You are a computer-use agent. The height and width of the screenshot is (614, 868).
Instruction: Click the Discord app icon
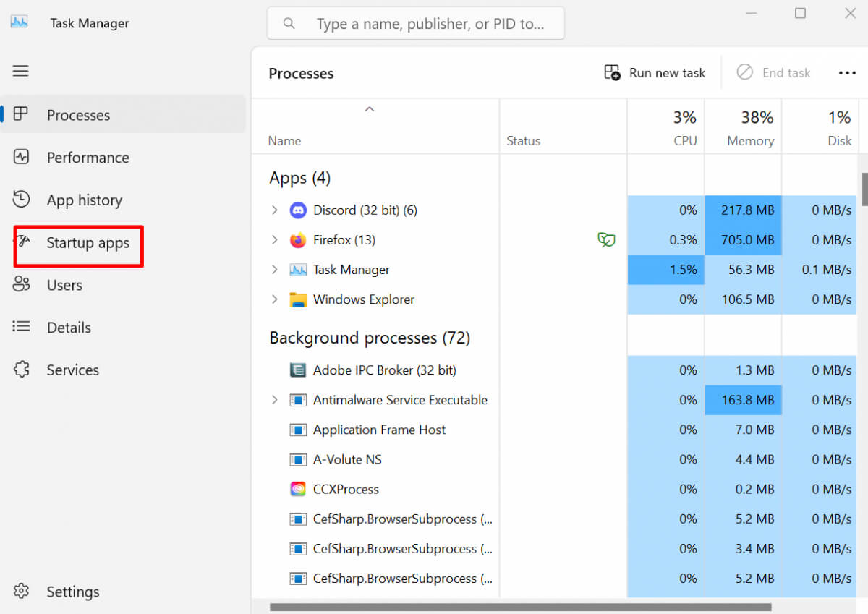tap(298, 210)
